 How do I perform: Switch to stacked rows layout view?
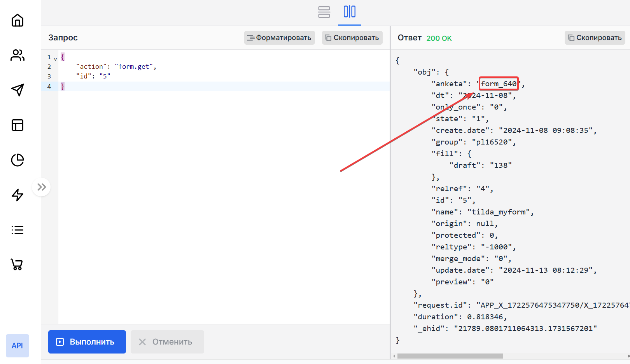coord(324,12)
